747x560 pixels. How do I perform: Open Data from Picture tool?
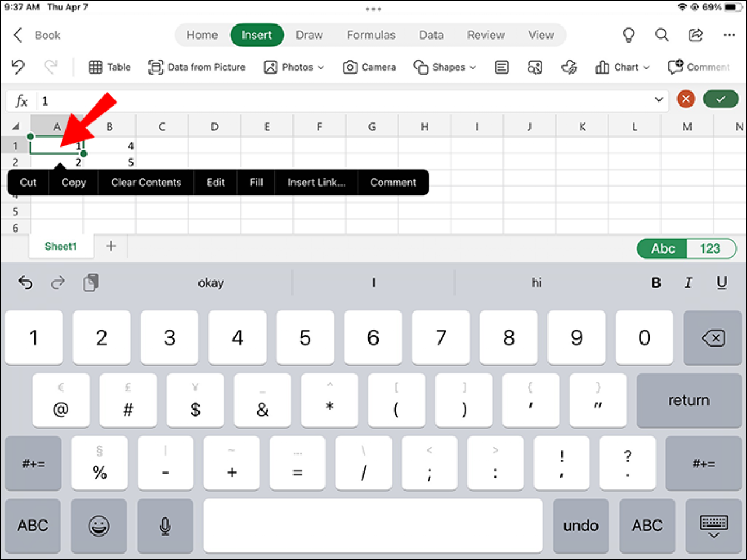[197, 66]
